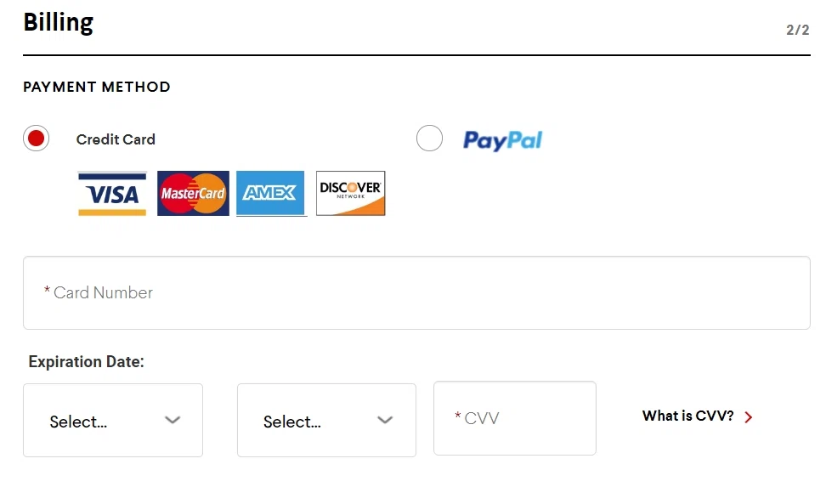This screenshot has width=826, height=504.
Task: Click the Discover Network logo
Action: click(350, 194)
